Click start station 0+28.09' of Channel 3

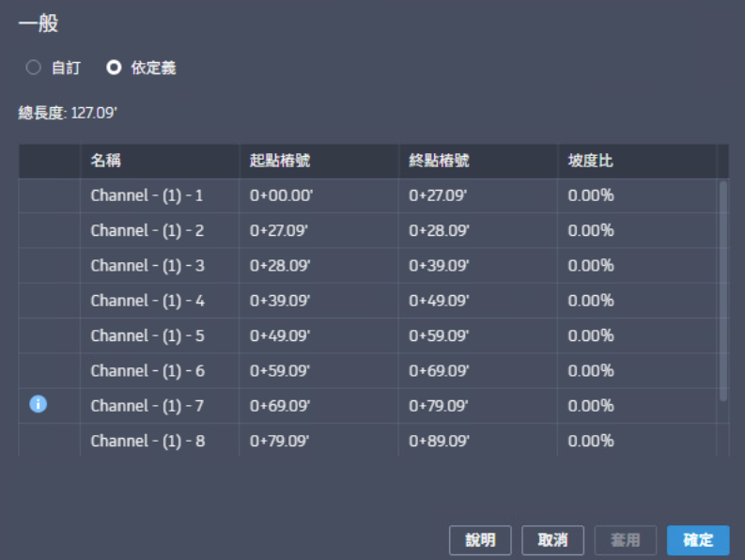pos(279,266)
